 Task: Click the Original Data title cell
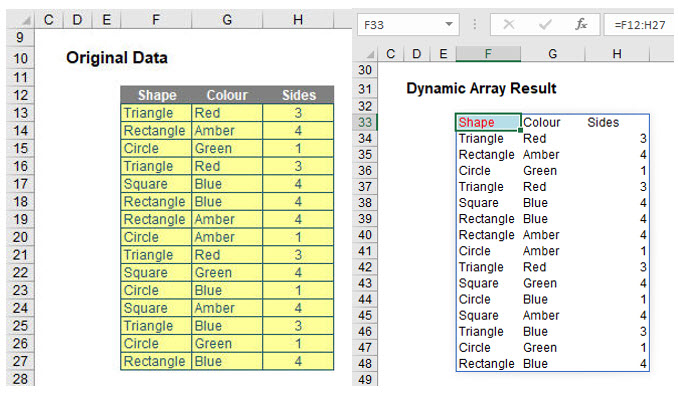click(117, 59)
